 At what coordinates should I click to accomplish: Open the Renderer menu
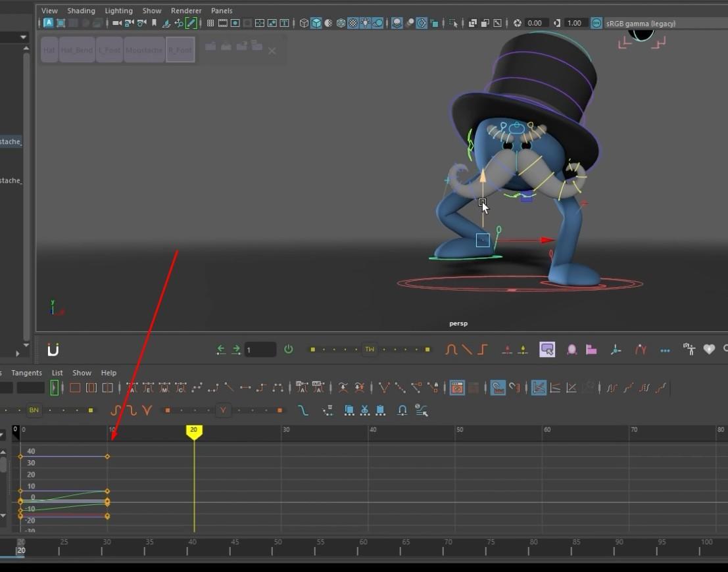point(185,11)
